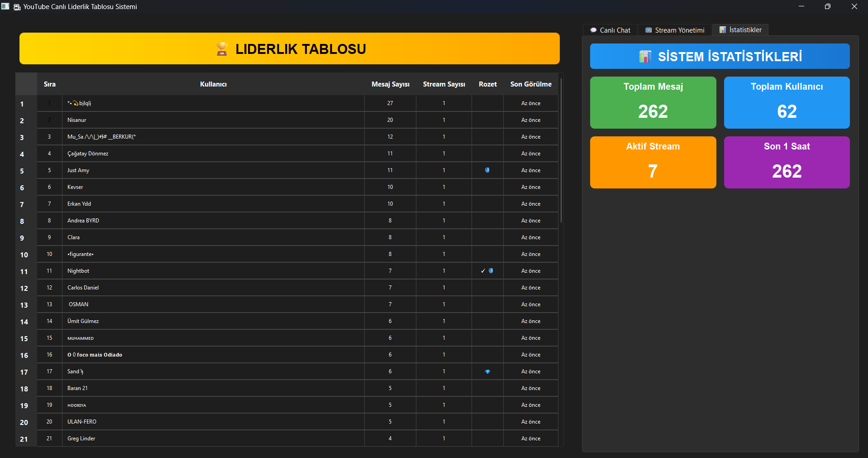Click the Liderlik Tablosu banner title
Image resolution: width=868 pixels, height=458 pixels.
coord(300,49)
